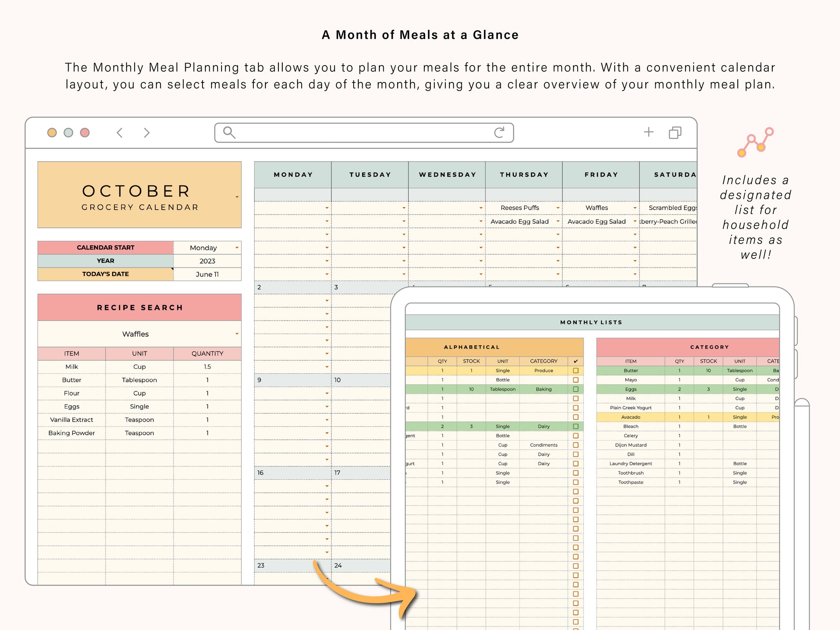Screen dimensions: 840x630
Task: Tick the Baking row checkbox
Action: (575, 389)
